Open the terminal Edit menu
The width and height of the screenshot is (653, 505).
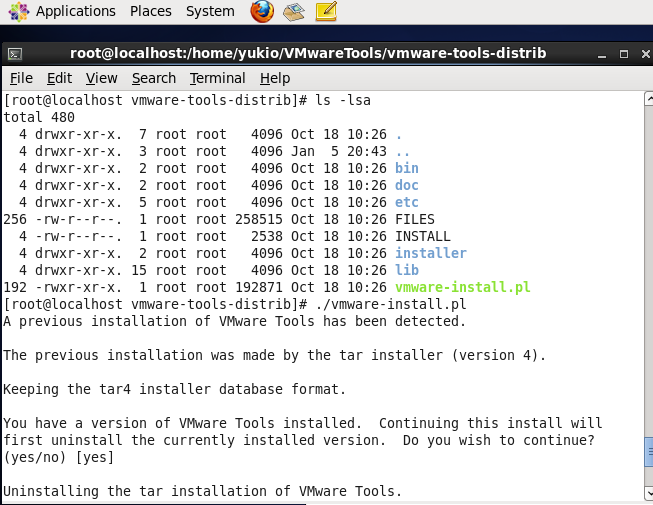point(59,78)
